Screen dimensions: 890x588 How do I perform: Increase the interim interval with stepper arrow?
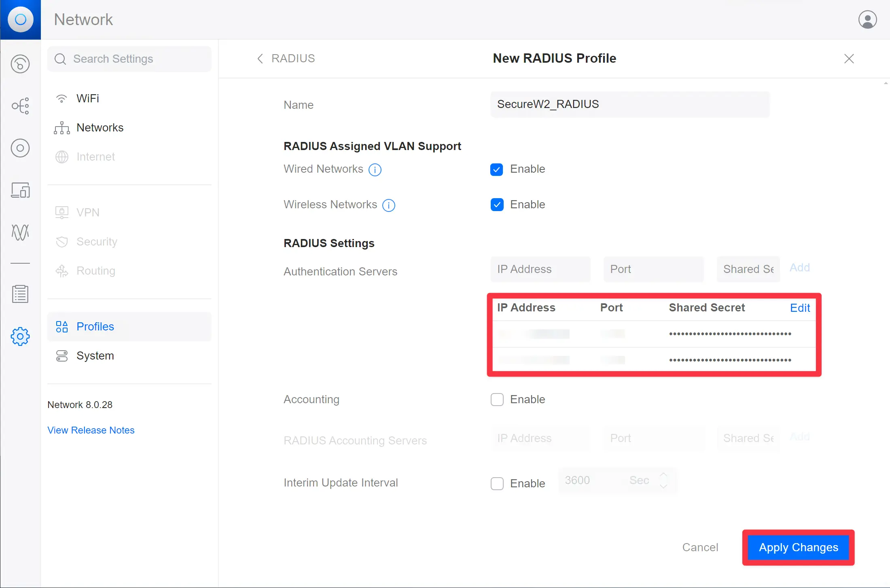pyautogui.click(x=663, y=475)
